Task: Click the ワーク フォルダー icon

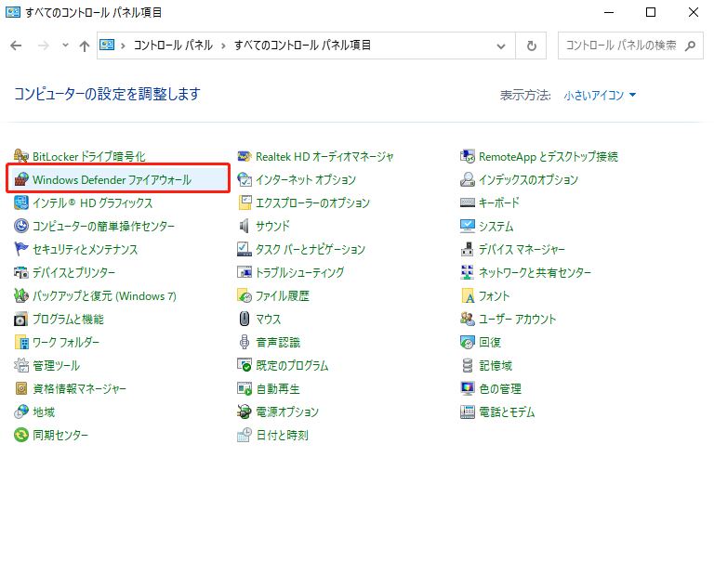Action: coord(21,342)
